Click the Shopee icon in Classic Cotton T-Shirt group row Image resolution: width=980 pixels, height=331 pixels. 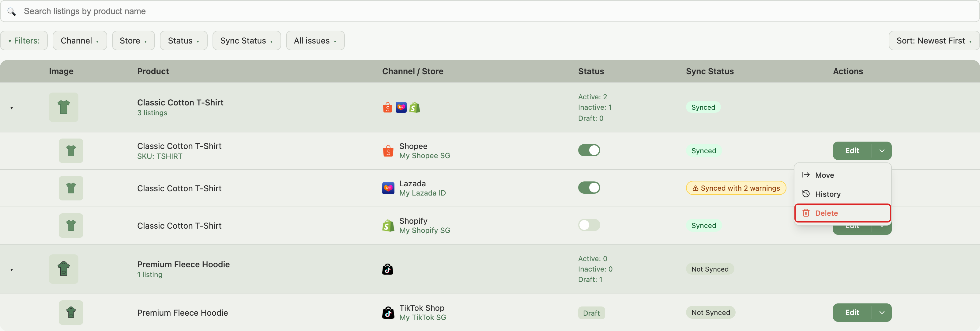387,107
